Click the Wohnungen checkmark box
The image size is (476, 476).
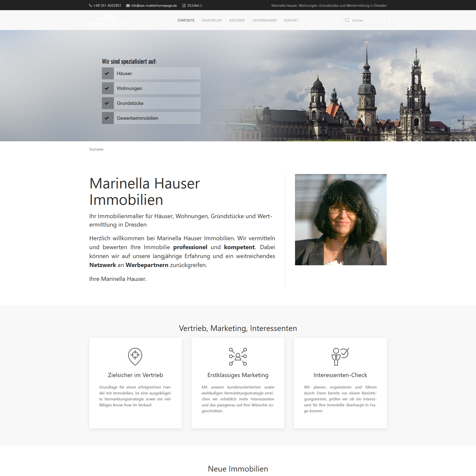pyautogui.click(x=108, y=88)
